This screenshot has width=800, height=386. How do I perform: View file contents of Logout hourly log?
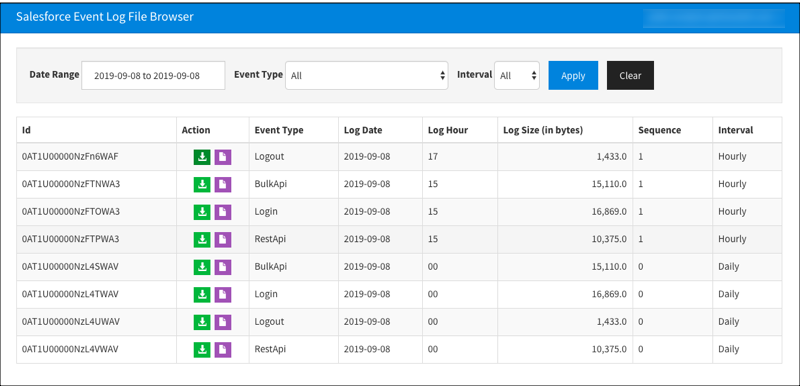[223, 157]
